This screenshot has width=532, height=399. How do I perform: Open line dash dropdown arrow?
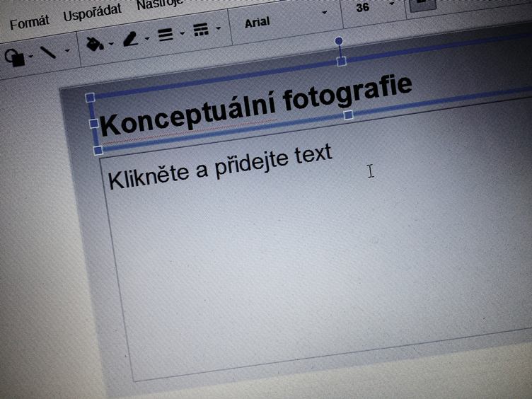pyautogui.click(x=218, y=28)
